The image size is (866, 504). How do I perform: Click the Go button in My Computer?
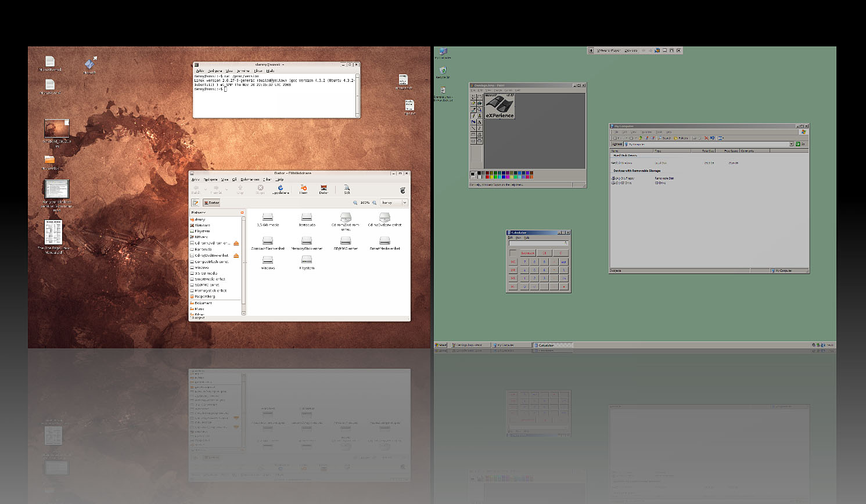tap(800, 144)
